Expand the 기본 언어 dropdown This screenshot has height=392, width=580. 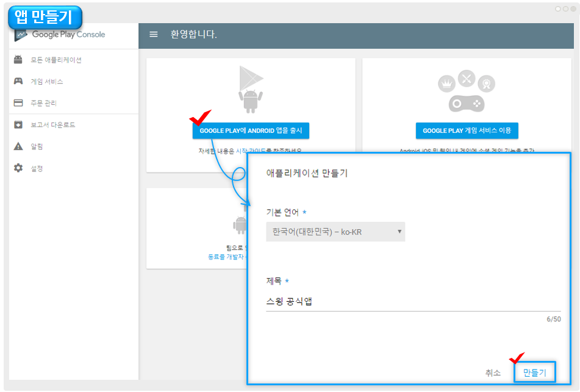point(335,232)
